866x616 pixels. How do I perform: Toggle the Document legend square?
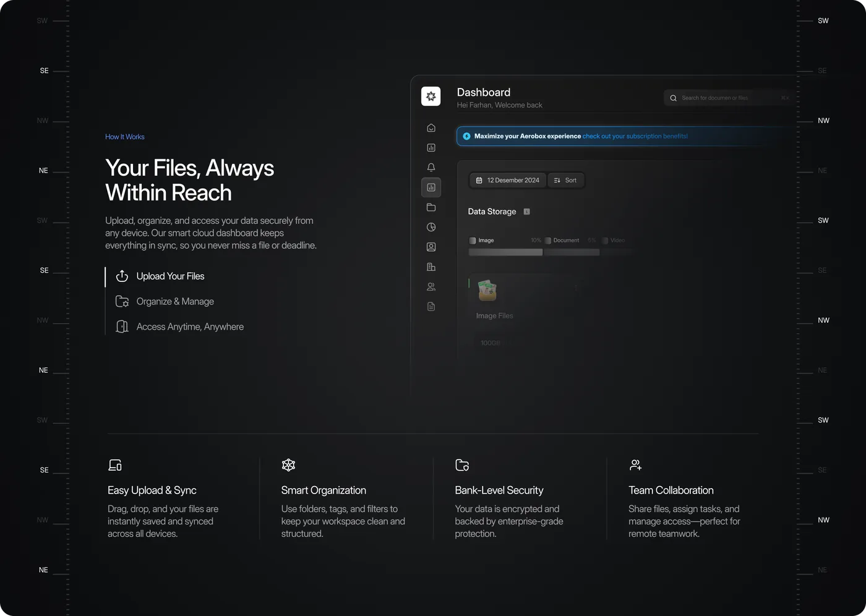coord(547,241)
